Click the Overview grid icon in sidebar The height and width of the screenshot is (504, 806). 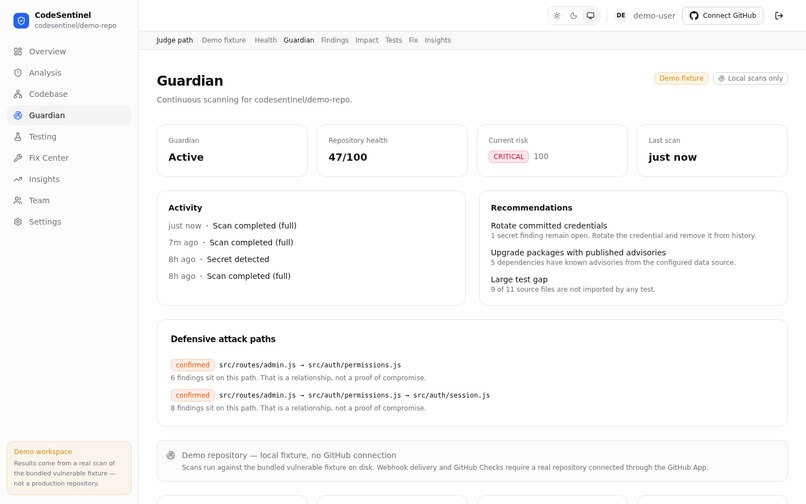(x=18, y=51)
